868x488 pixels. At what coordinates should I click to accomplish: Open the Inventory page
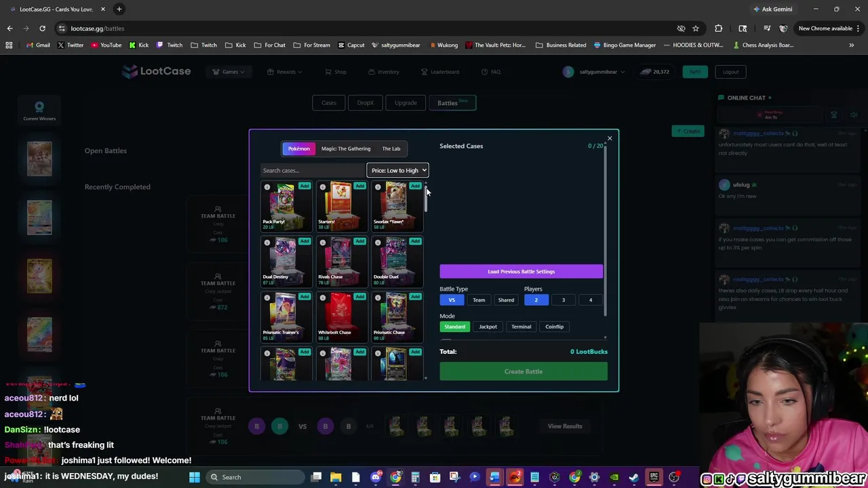point(384,72)
